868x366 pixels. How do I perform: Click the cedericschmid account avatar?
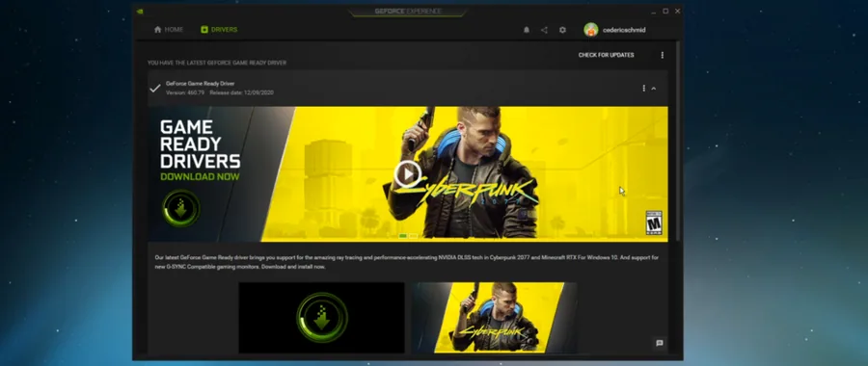click(591, 30)
